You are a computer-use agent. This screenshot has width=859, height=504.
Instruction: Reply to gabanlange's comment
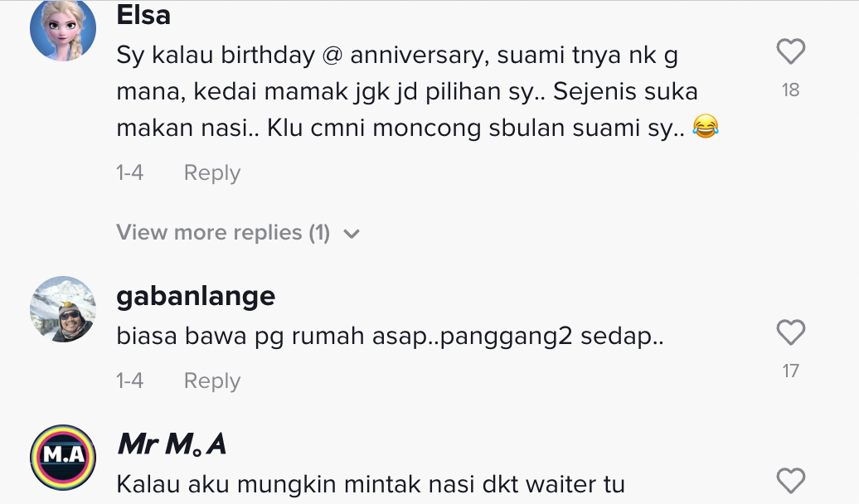211,380
